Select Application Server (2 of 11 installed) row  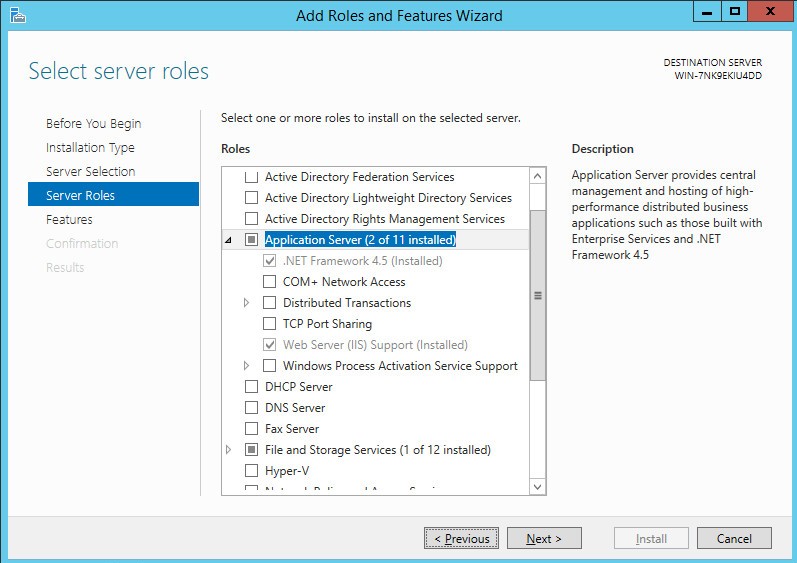375,239
